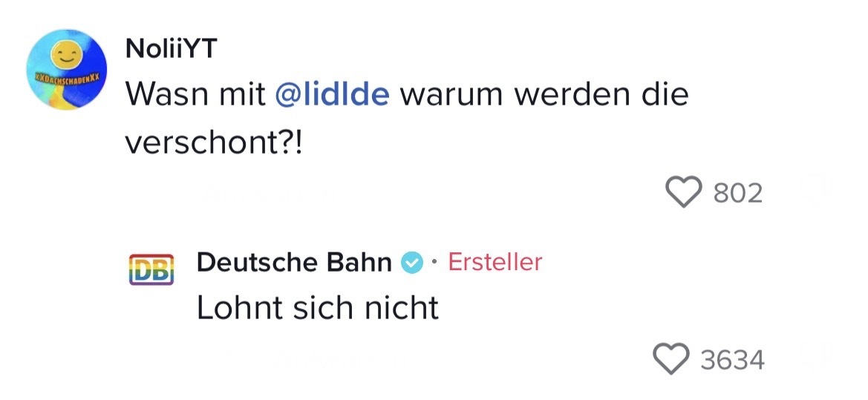868x400 pixels.
Task: Like NoliiYT's comment with the heart icon
Action: pyautogui.click(x=684, y=193)
